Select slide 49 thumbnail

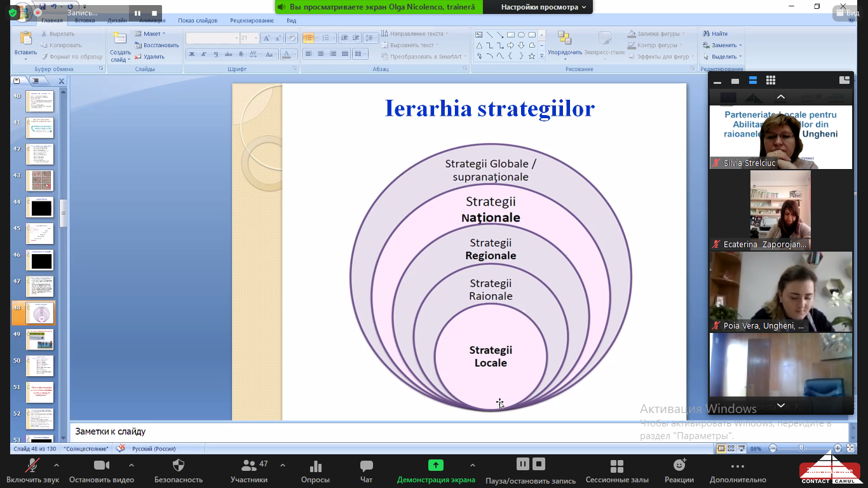(39, 340)
